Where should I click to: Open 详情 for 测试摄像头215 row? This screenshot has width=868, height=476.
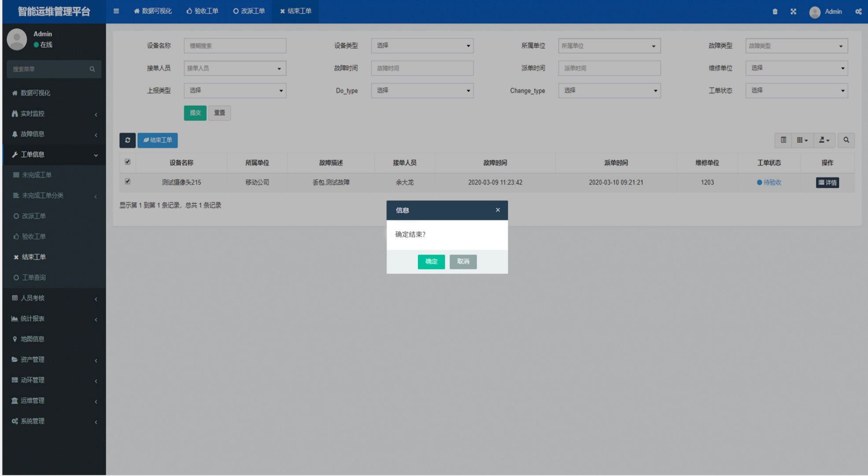(827, 182)
